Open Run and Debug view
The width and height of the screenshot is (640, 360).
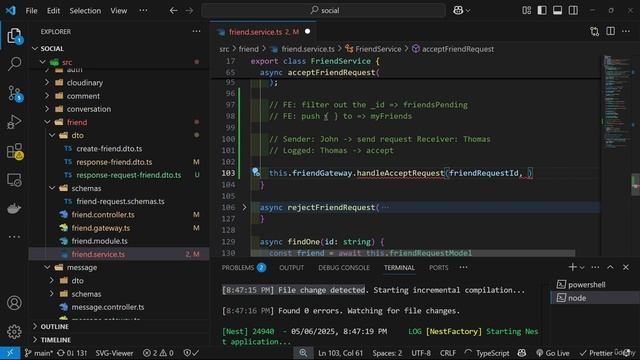(x=14, y=122)
